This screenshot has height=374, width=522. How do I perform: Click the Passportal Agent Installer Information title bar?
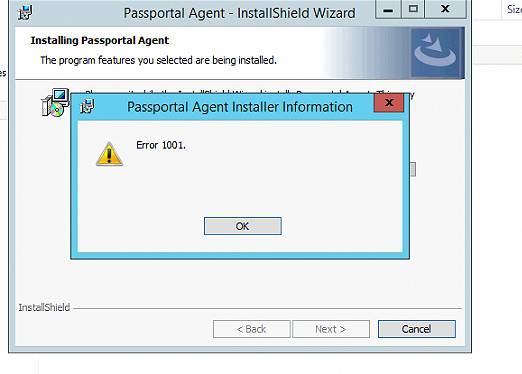[240, 107]
